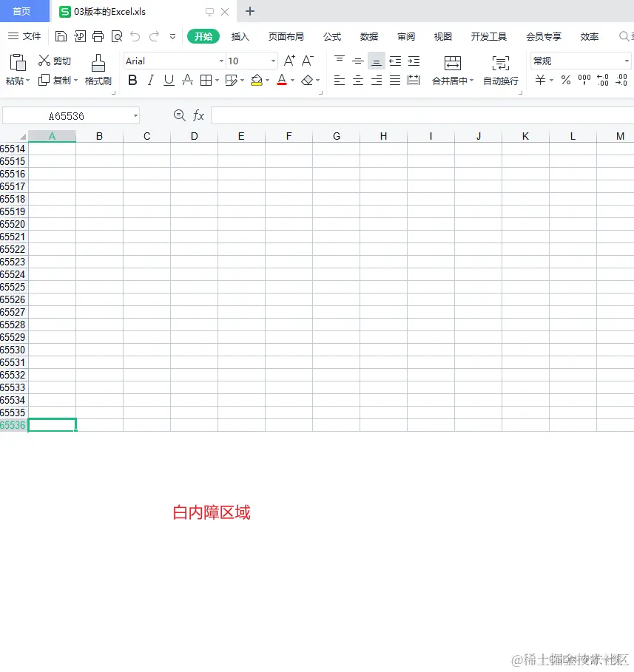
Task: Increase decimal places
Action: (x=603, y=80)
